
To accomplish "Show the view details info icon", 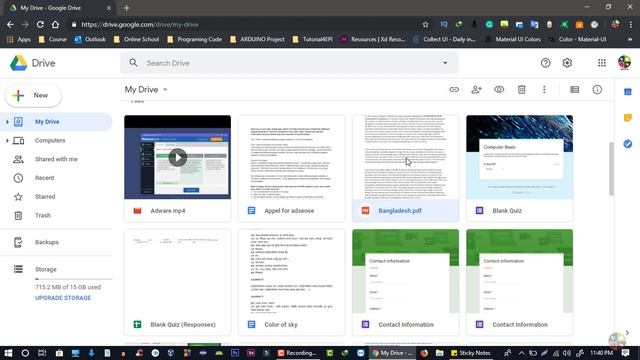I will (597, 89).
